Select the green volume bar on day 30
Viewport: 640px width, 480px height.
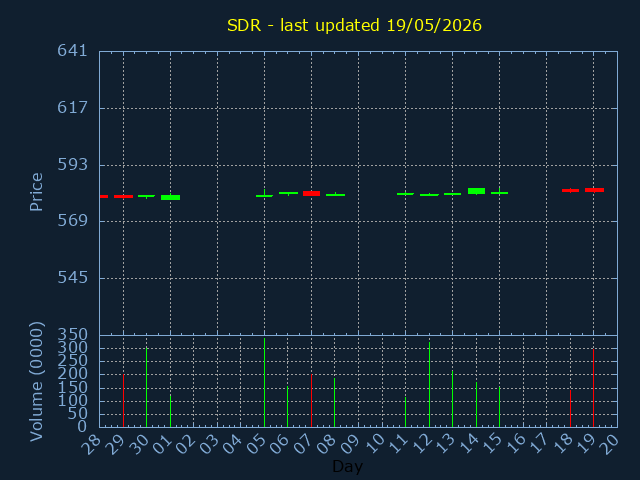pos(147,387)
